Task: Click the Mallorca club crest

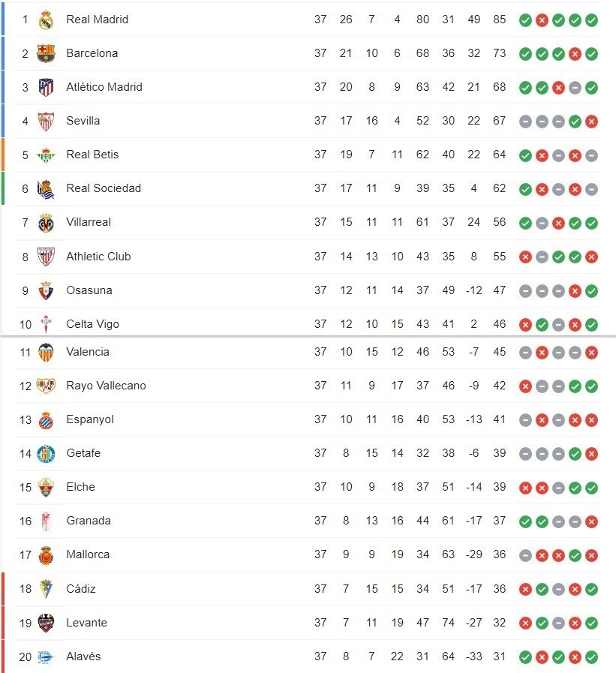Action: coord(46,555)
